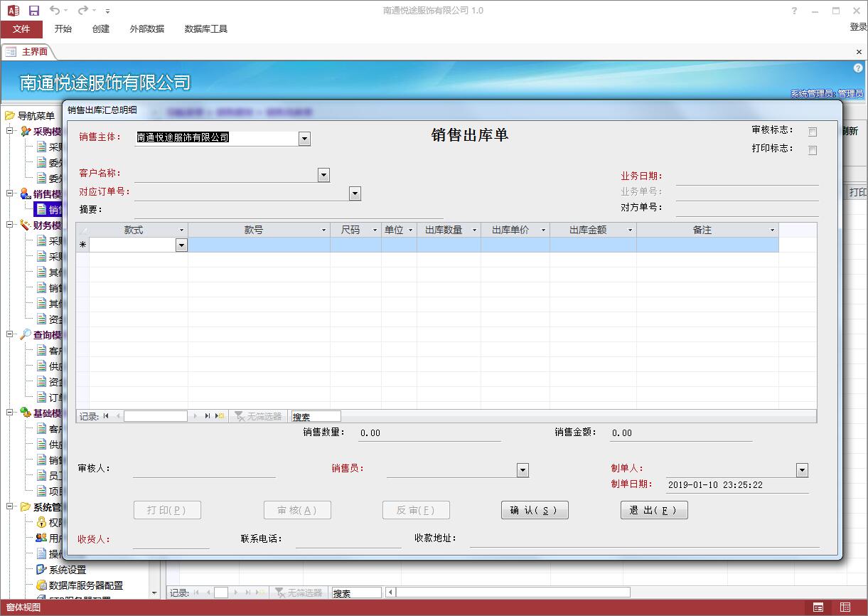Image resolution: width=868 pixels, height=616 pixels.
Task: Tick the 审核标志 checkbox
Action: (x=813, y=132)
